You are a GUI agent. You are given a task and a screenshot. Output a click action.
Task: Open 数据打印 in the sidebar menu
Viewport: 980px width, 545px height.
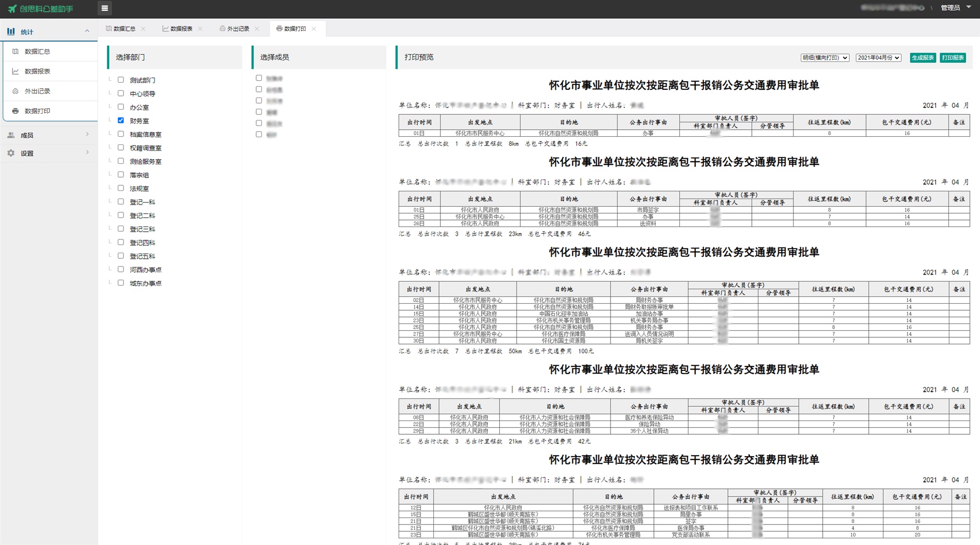50,111
